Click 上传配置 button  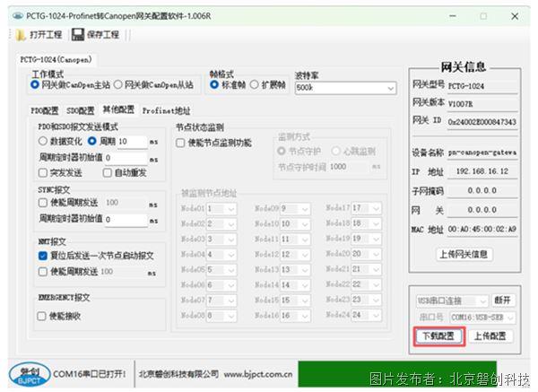click(x=490, y=336)
